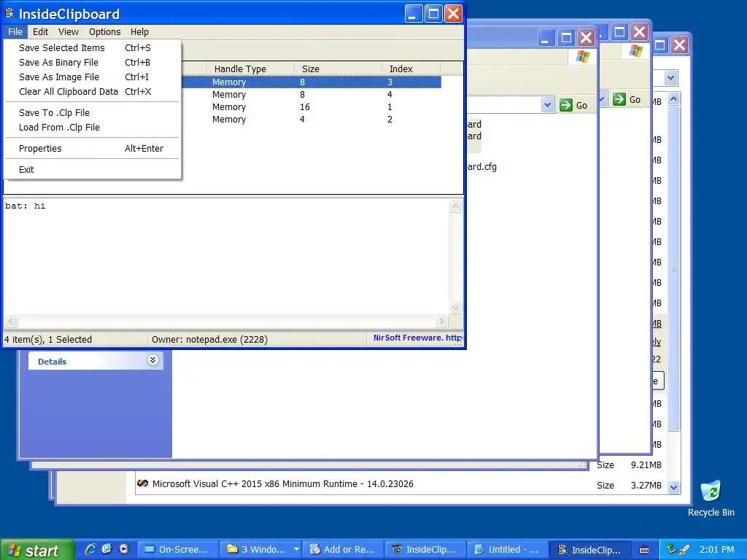Select the highlighted row with index 3
This screenshot has width=747, height=560.
click(311, 82)
